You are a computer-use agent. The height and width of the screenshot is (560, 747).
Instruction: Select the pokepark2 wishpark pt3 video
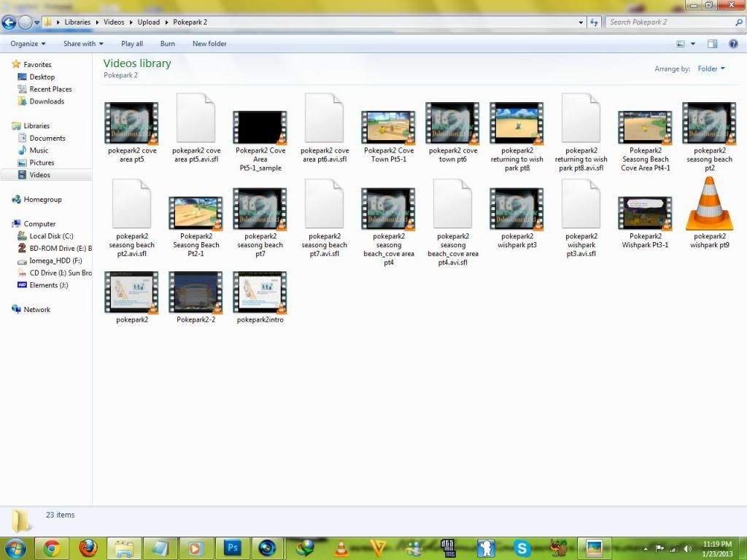click(517, 218)
